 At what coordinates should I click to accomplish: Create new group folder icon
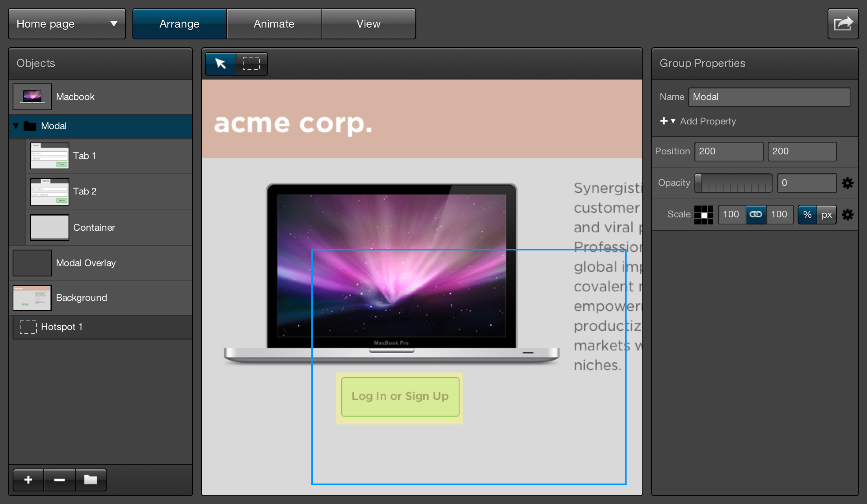tap(91, 480)
